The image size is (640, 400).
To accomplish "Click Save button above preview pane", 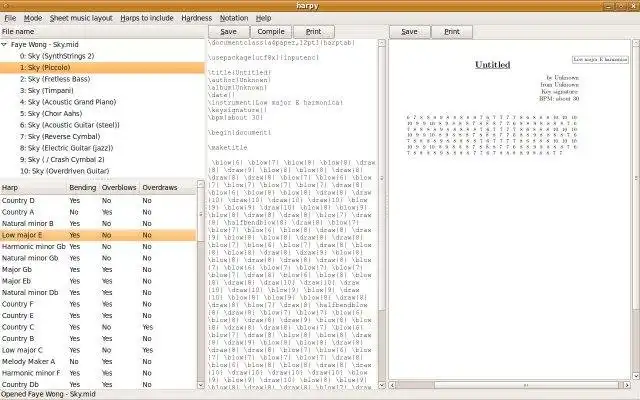I will coord(409,32).
